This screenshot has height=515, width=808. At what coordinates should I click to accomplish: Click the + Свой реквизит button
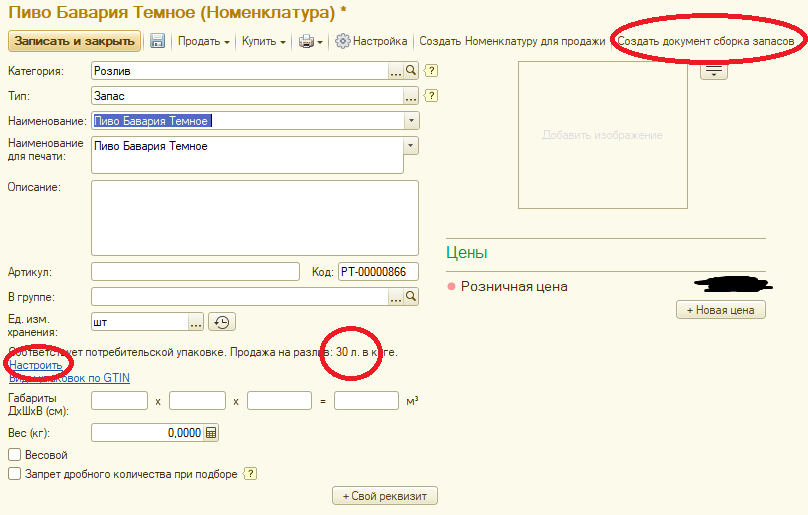[385, 496]
